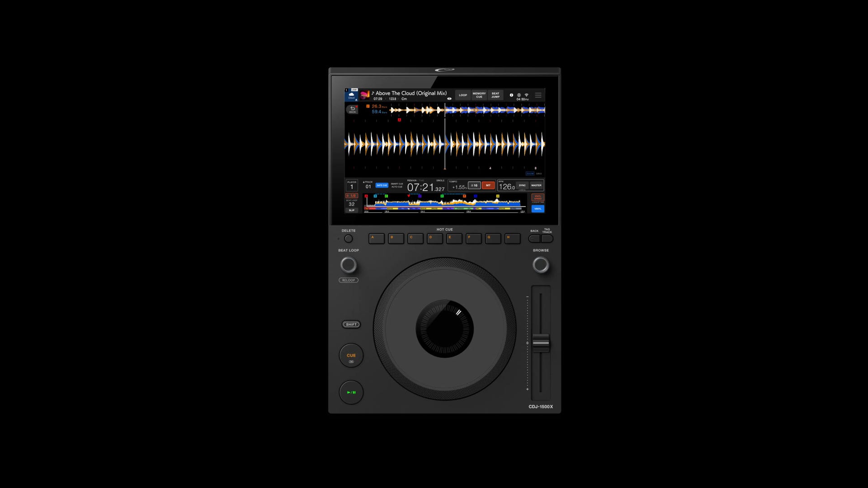Toggle the SYNC button
Image resolution: width=868 pixels, height=488 pixels.
pyautogui.click(x=522, y=185)
